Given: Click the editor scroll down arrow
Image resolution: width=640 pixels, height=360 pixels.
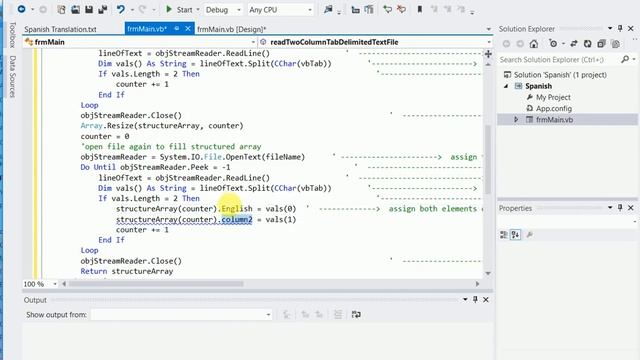Looking at the screenshot, I should [488, 273].
